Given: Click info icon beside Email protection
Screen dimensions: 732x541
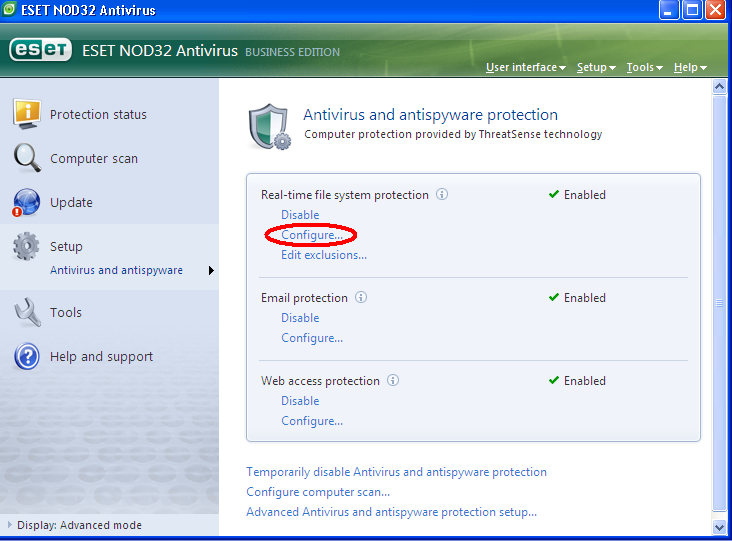Looking at the screenshot, I should coord(361,298).
